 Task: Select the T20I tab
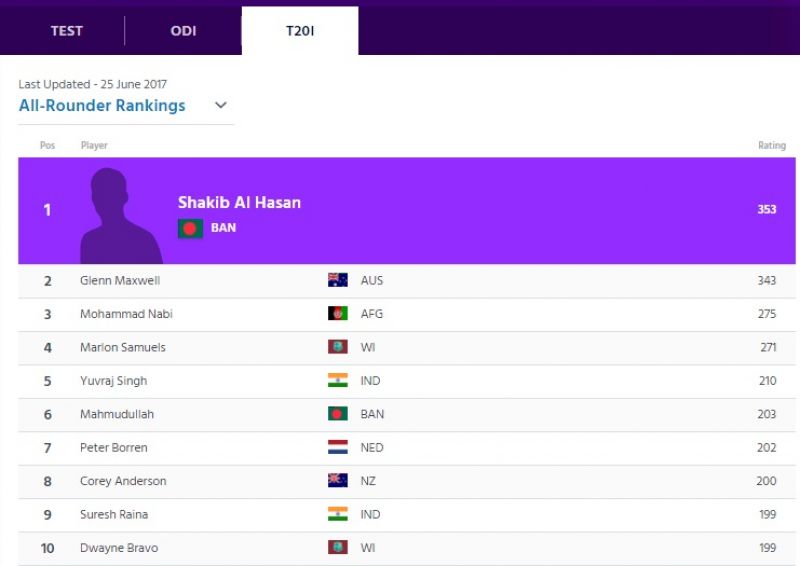[300, 31]
